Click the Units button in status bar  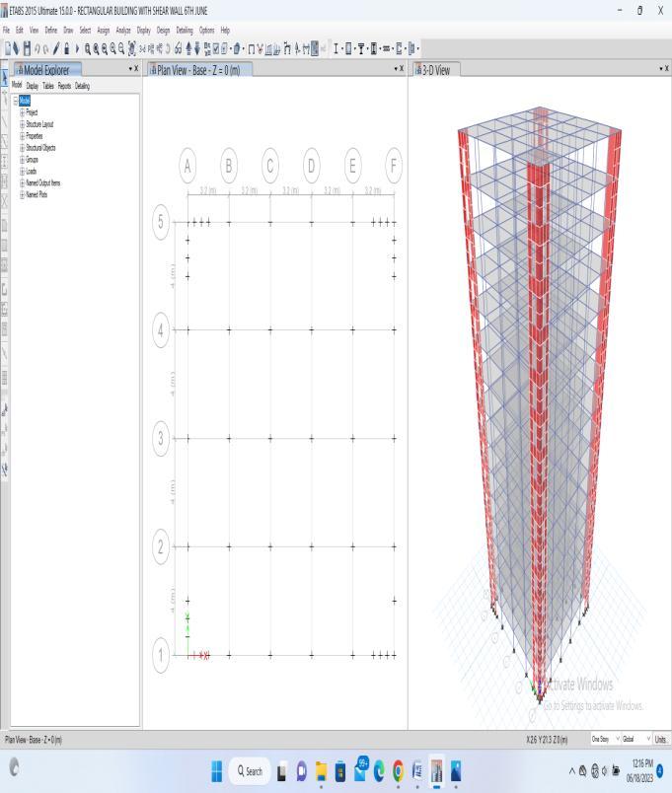click(x=661, y=739)
